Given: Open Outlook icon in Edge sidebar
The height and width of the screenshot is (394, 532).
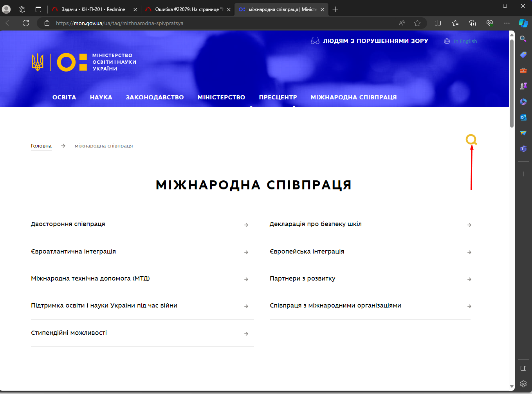Looking at the screenshot, I should [x=523, y=117].
